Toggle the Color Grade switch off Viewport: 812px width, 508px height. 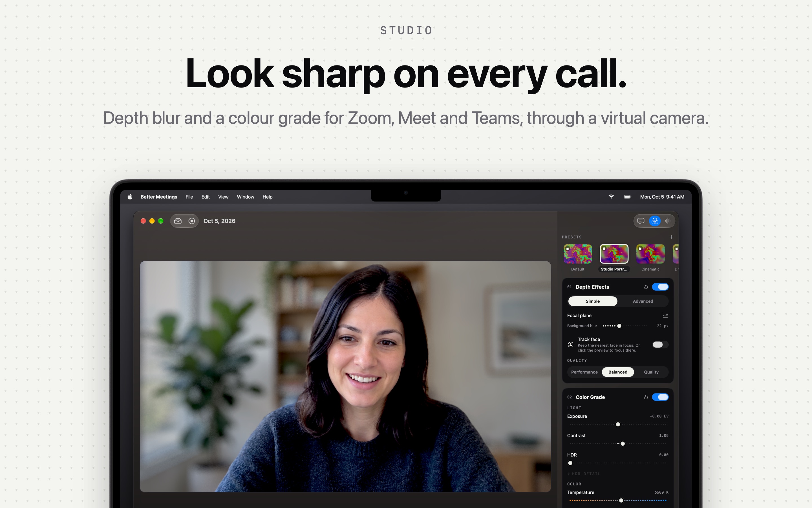click(660, 397)
